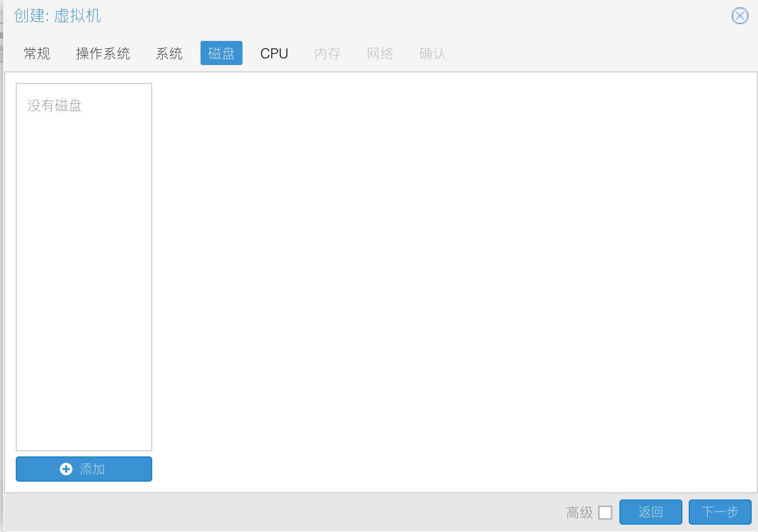Go to the 系统 tab
Image resolution: width=758 pixels, height=532 pixels.
(x=169, y=54)
